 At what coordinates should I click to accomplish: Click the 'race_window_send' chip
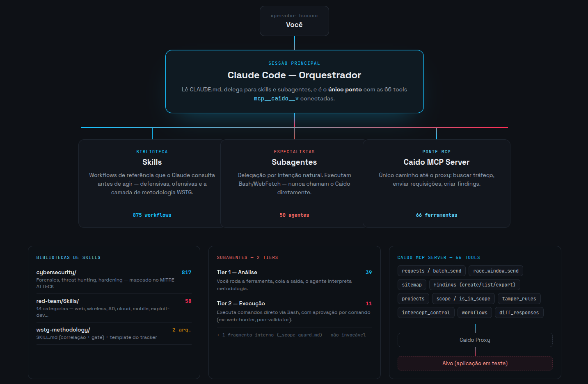click(x=496, y=271)
